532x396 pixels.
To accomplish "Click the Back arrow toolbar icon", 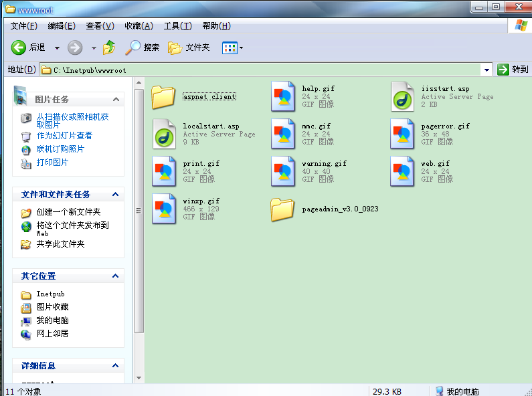I will [x=19, y=47].
